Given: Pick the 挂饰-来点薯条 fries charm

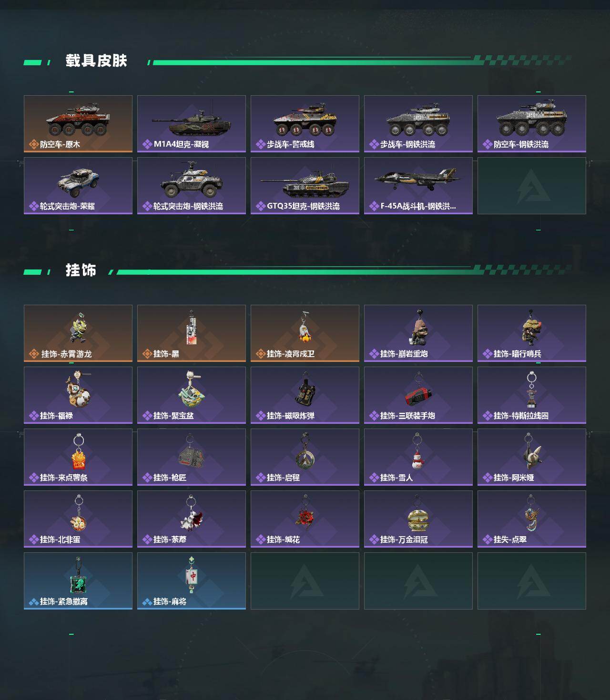Looking at the screenshot, I should [78, 457].
